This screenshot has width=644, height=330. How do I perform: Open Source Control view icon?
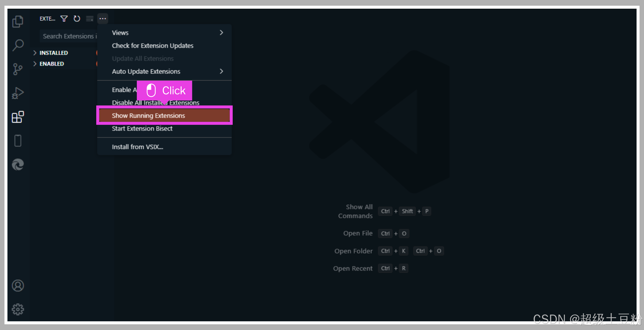[x=18, y=69]
